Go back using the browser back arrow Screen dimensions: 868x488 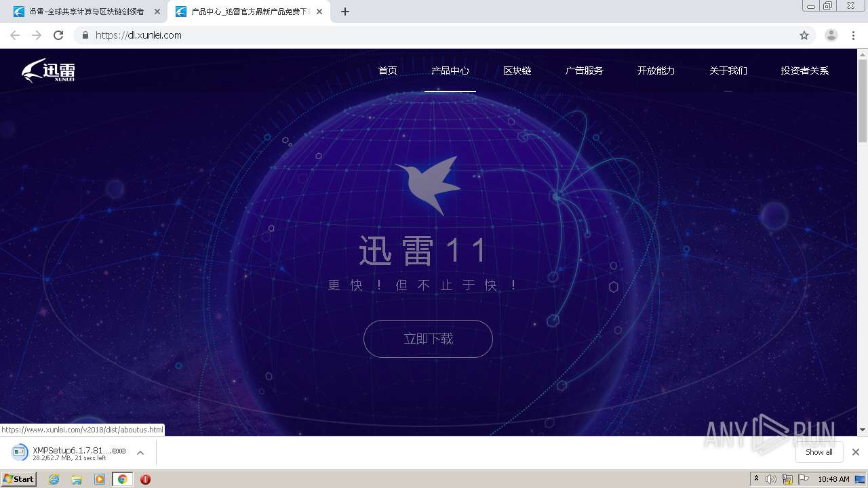15,35
